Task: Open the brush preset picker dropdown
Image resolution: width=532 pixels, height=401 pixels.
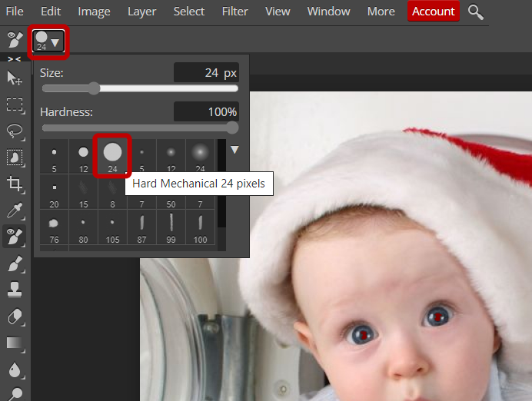Action: coord(48,41)
